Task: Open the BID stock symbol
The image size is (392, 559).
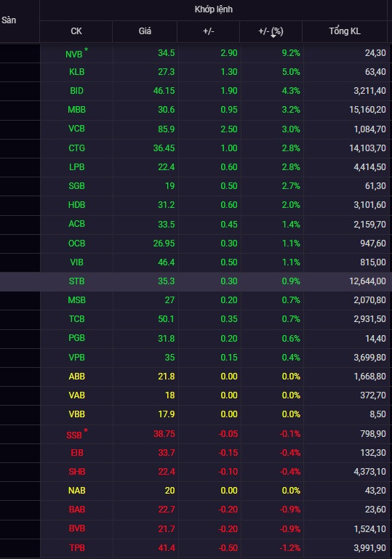Action: pyautogui.click(x=76, y=91)
